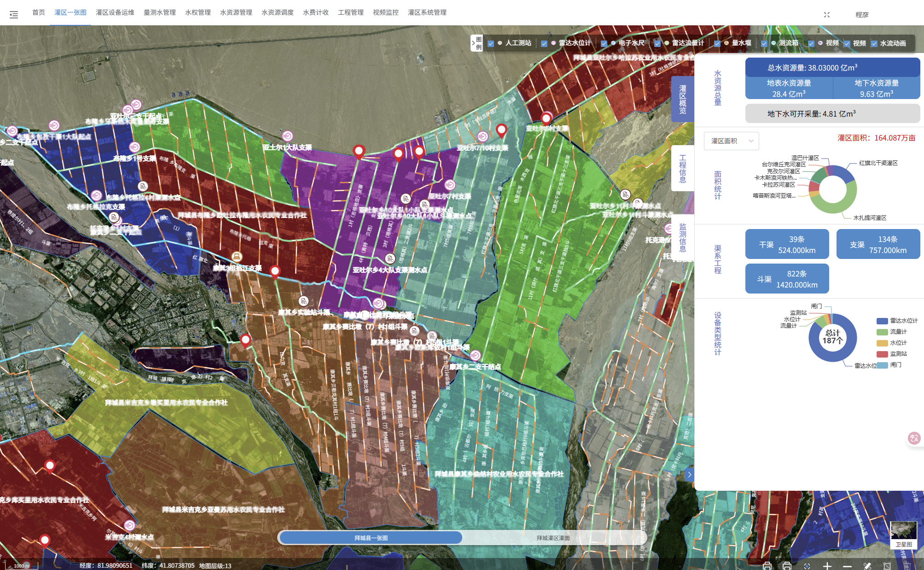
Task: Collapse the 图例 legend bar
Action: click(473, 43)
